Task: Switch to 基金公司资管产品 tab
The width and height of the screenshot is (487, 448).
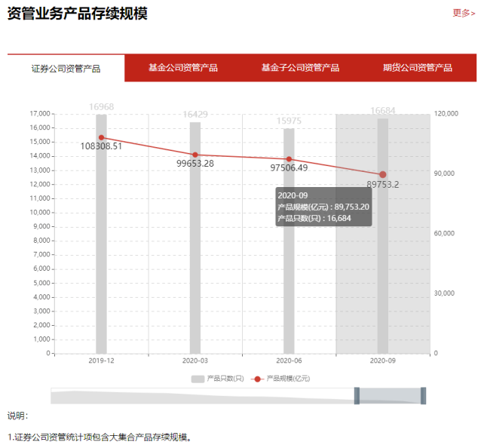Action: point(182,68)
